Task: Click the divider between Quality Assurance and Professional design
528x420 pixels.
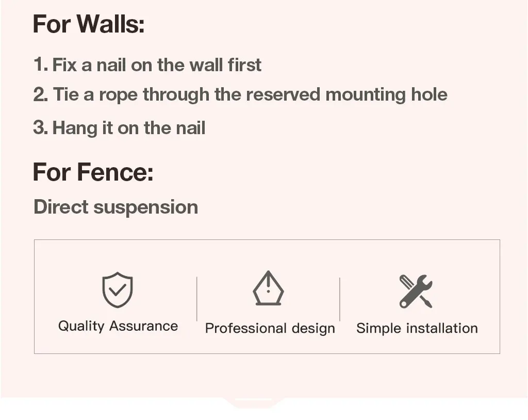Action: pos(197,299)
